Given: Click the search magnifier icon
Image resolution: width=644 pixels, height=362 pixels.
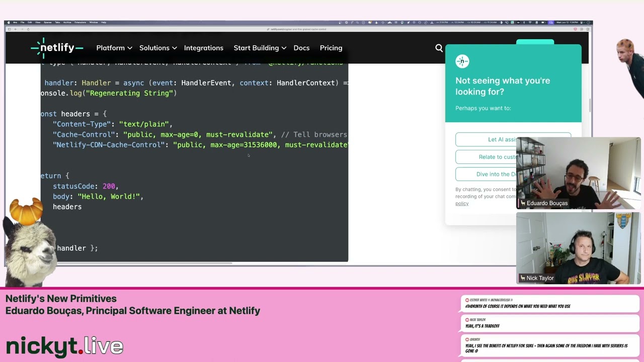Looking at the screenshot, I should 439,48.
